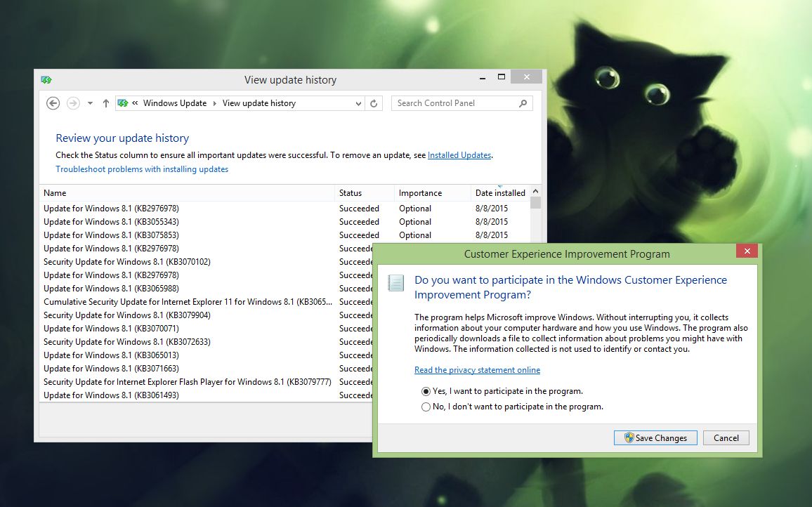
Task: Click the update list scrollbar thumb
Action: pos(535,202)
